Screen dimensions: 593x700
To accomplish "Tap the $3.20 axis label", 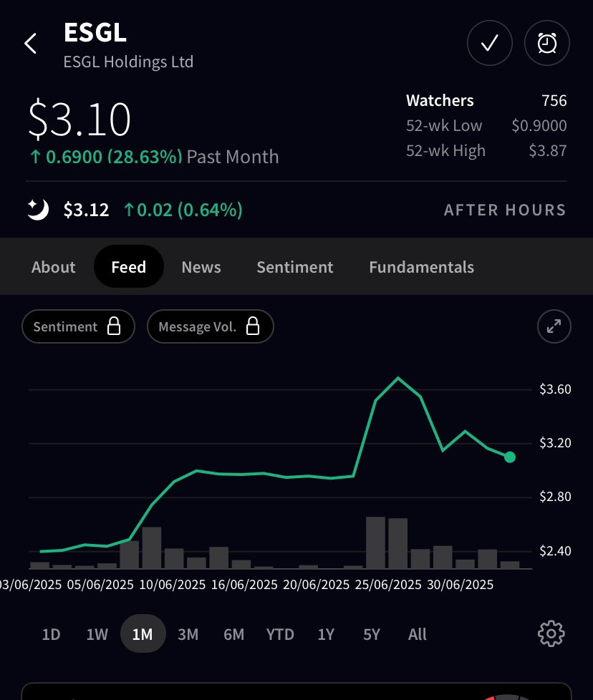I will 555,443.
